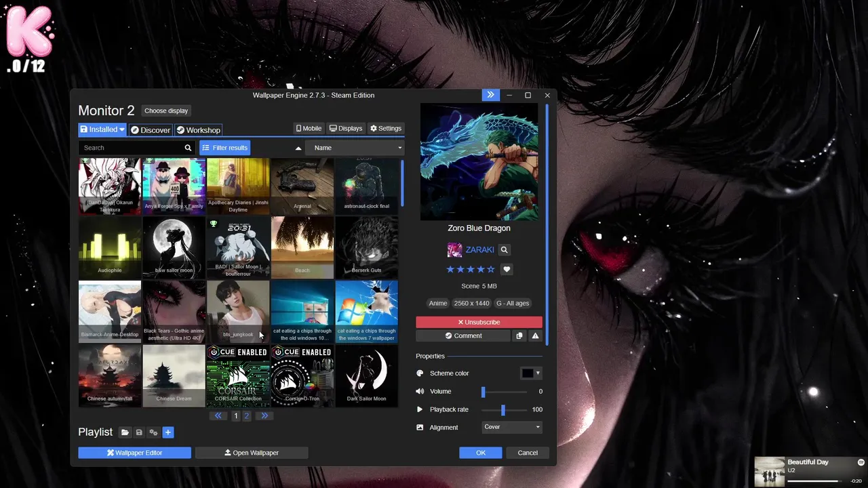868x488 pixels.
Task: Select page 1 of wallpapers
Action: point(235,415)
